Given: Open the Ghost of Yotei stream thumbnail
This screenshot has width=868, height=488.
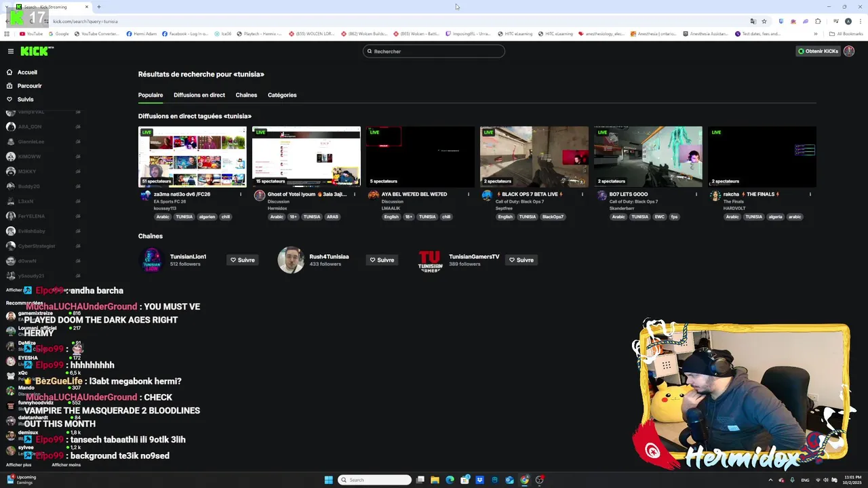Looking at the screenshot, I should point(307,157).
